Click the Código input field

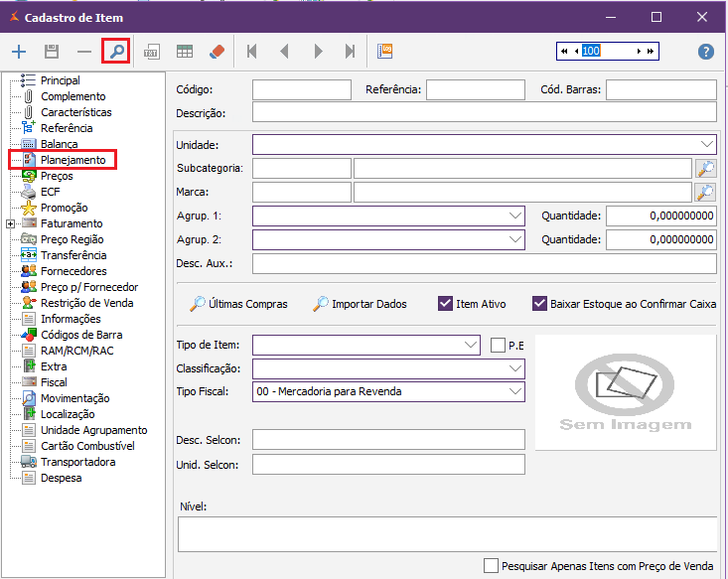(302, 89)
